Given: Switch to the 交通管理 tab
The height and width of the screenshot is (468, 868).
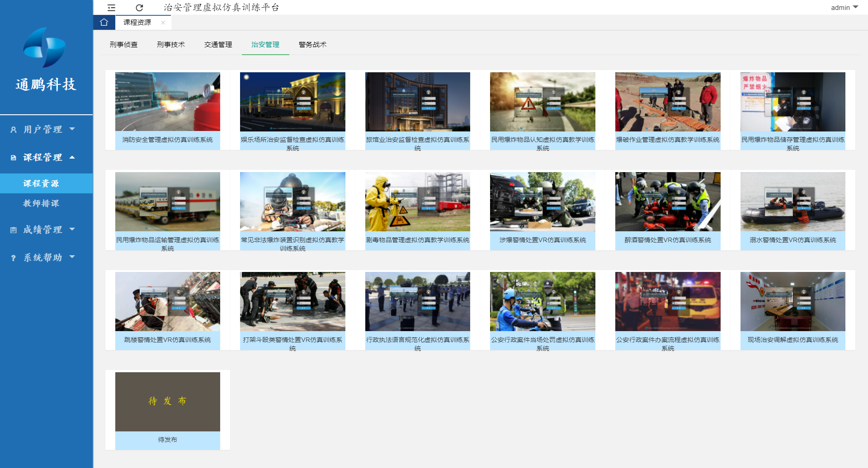Looking at the screenshot, I should (x=218, y=44).
